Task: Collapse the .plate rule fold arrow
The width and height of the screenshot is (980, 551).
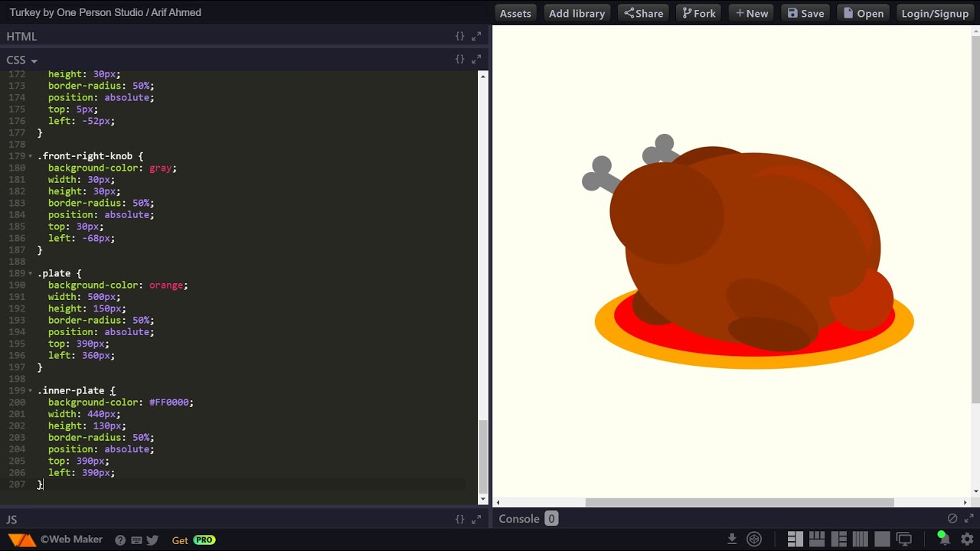Action: 30,273
